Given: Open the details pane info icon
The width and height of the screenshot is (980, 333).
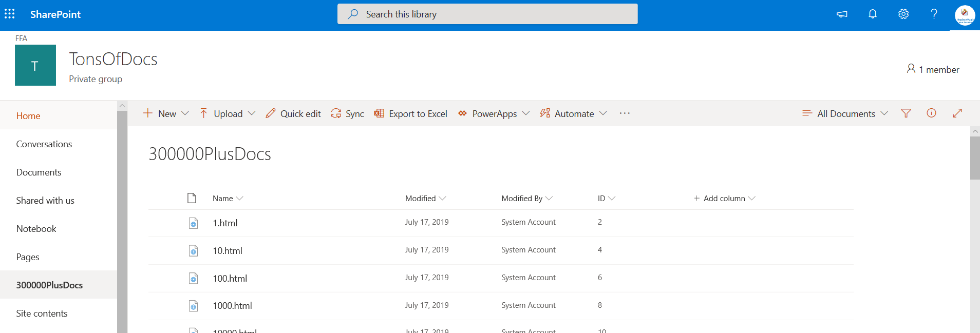Looking at the screenshot, I should pyautogui.click(x=931, y=113).
